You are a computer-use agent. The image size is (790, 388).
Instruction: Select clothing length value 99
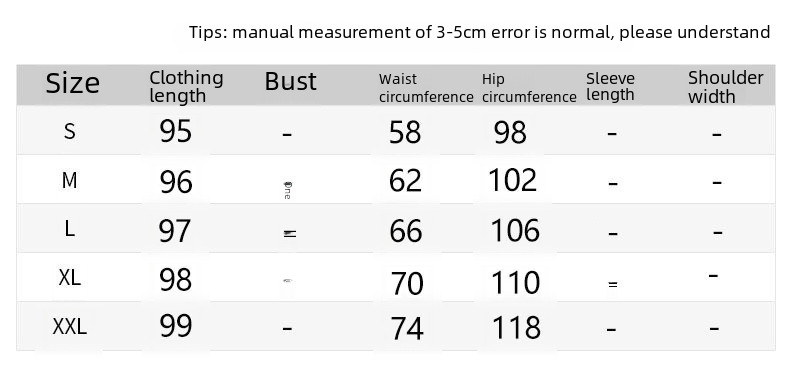coord(176,325)
